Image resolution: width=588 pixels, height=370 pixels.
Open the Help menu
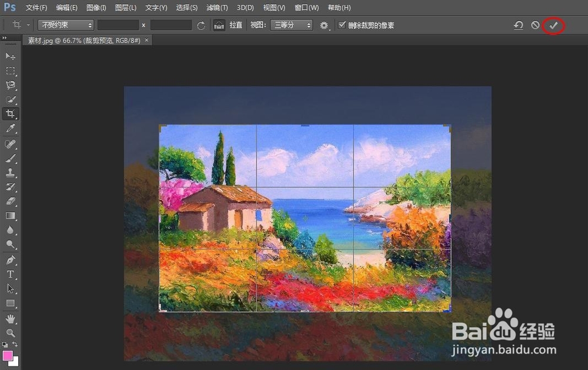coord(339,8)
